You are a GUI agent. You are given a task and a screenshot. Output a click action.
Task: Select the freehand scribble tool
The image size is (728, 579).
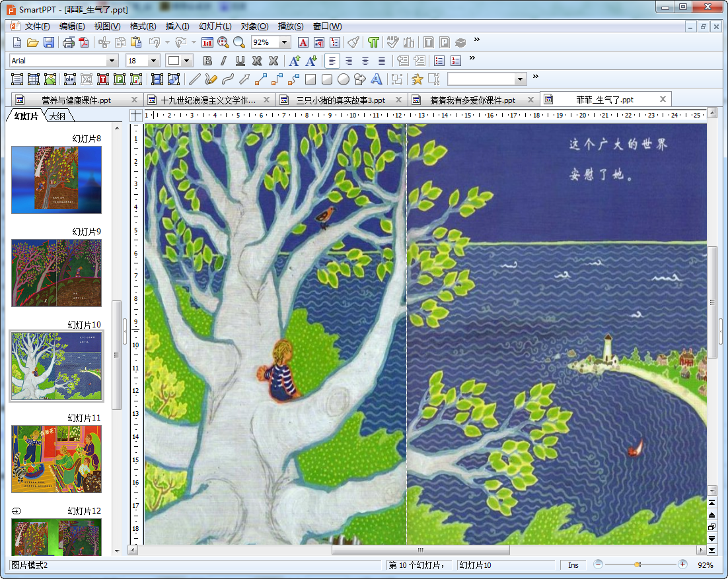point(211,79)
